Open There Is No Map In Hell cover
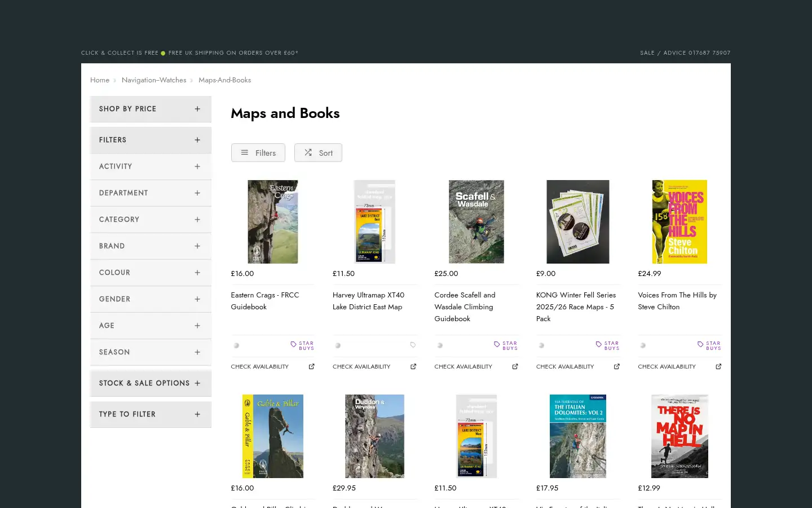Screen dimensions: 812x508 click(679, 436)
